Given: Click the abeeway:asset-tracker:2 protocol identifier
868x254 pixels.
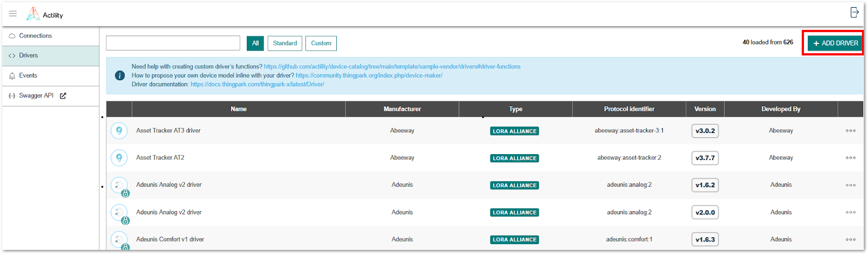Looking at the screenshot, I should pyautogui.click(x=629, y=158).
